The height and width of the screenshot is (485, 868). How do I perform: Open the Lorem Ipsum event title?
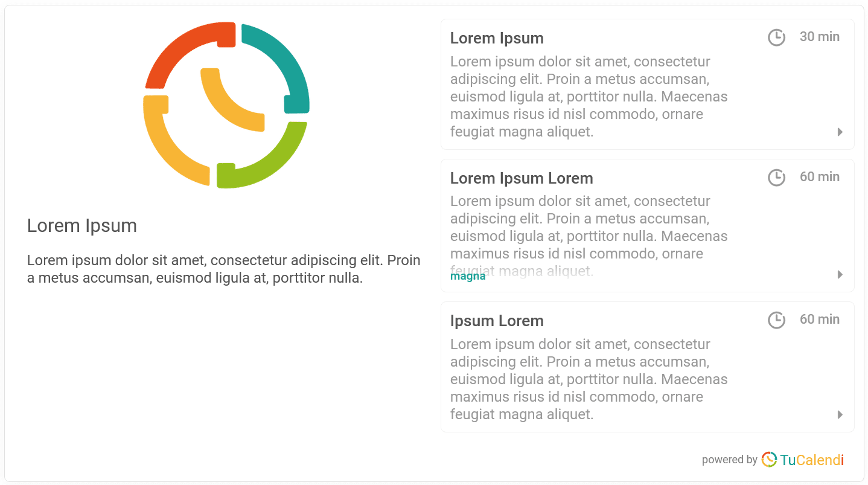coord(497,38)
